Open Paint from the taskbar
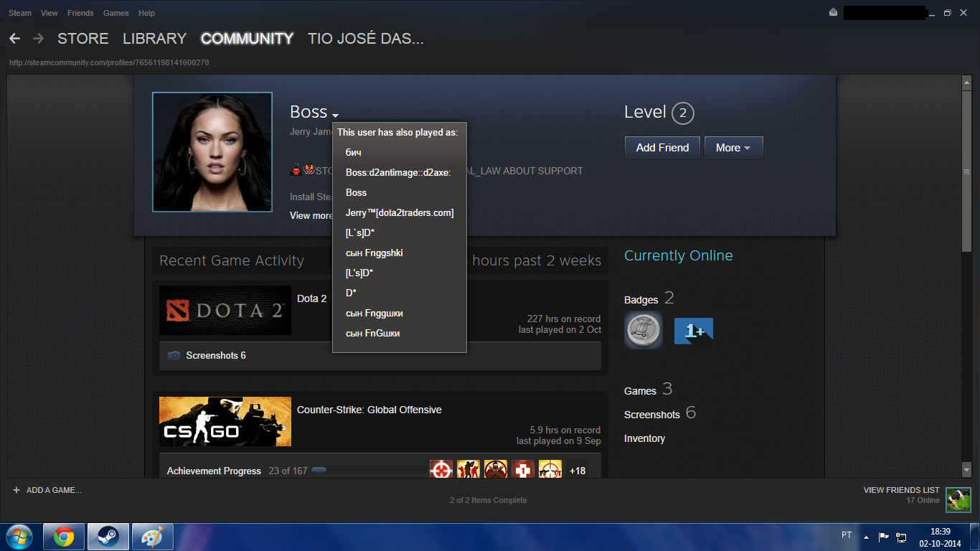The height and width of the screenshot is (551, 980). point(152,537)
